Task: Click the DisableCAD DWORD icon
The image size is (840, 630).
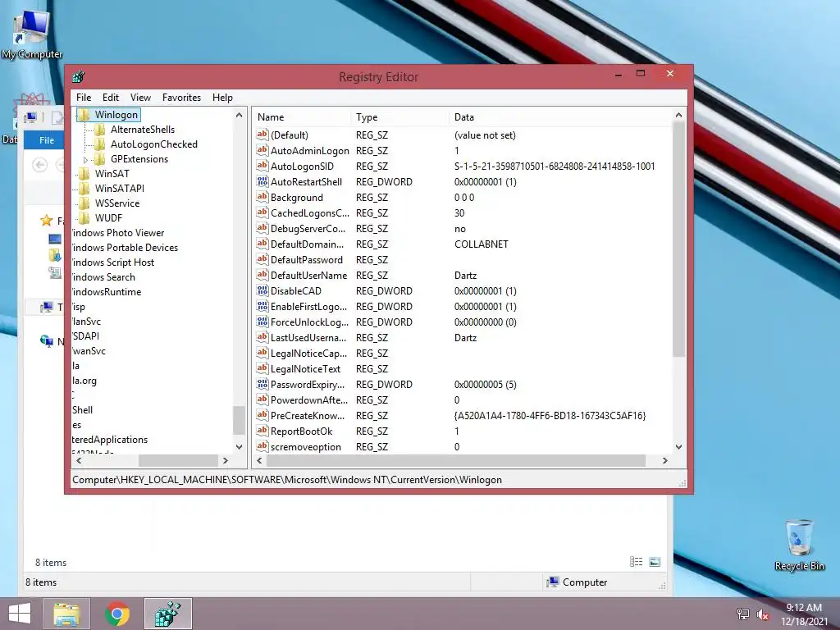Action: tap(262, 290)
